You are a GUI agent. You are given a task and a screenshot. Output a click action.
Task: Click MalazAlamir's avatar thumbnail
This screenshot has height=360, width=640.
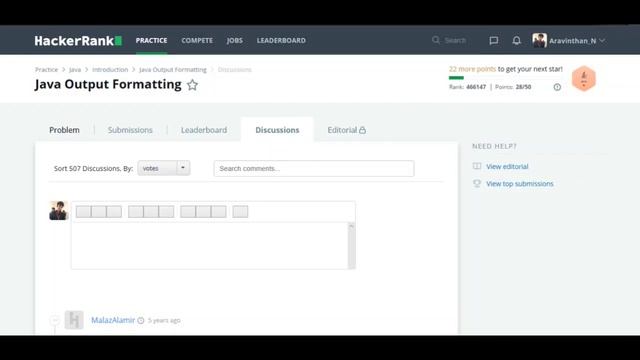[74, 320]
